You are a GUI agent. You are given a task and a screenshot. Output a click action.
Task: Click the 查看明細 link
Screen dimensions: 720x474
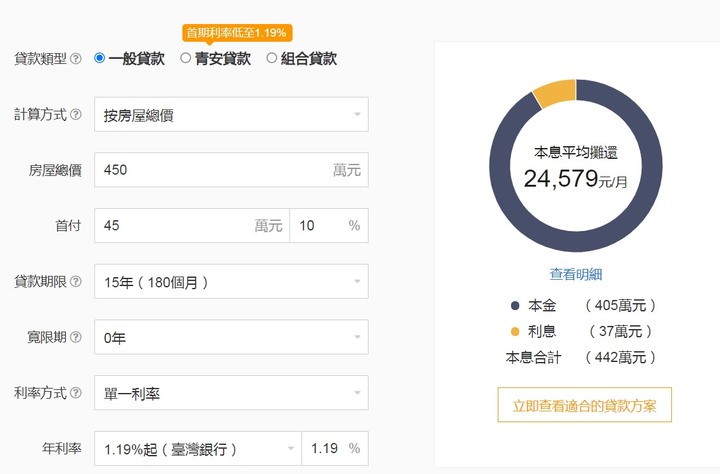(x=576, y=274)
